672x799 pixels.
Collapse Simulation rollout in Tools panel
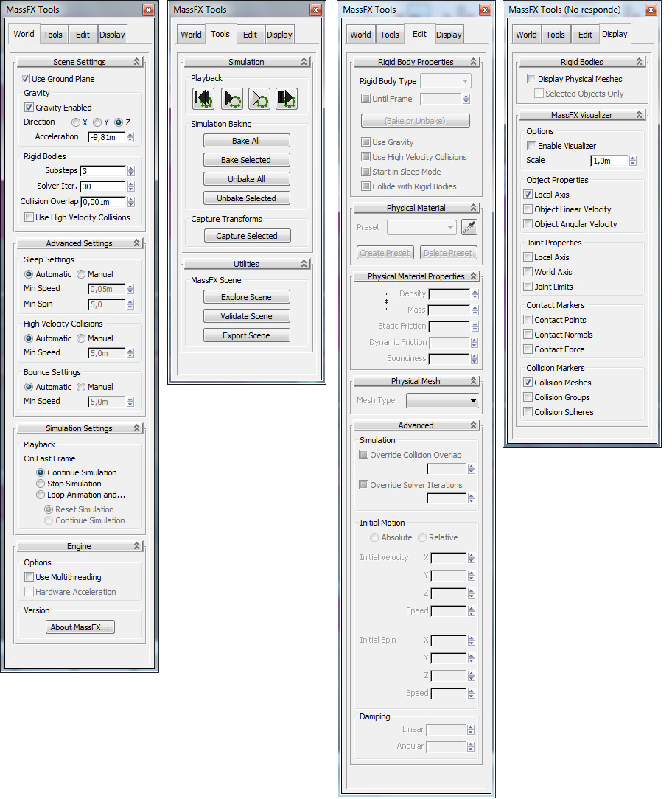(304, 62)
